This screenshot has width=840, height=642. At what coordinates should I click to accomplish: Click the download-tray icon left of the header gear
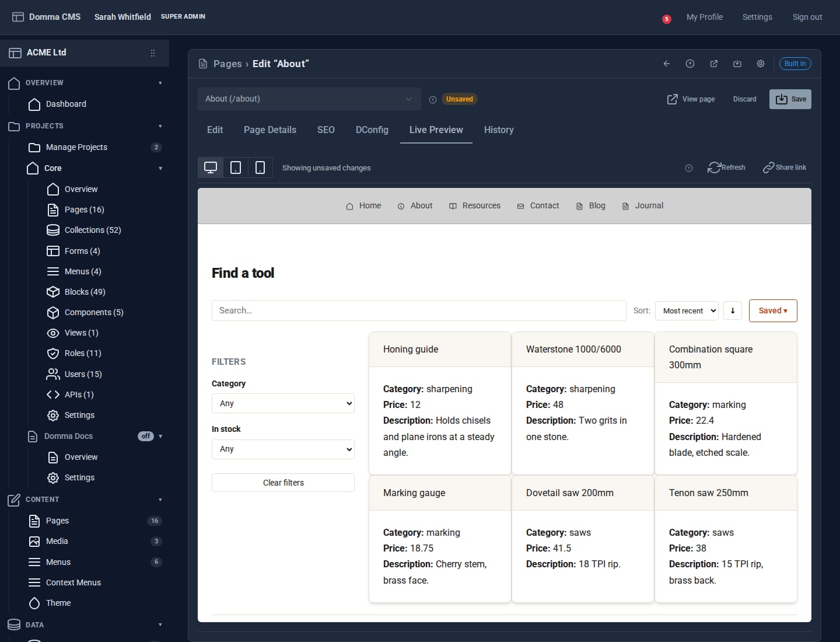coord(737,64)
